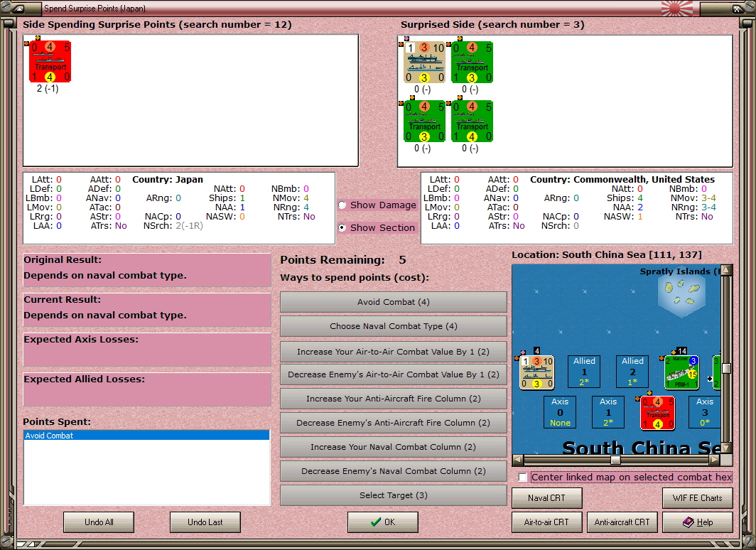Select the bottom-left green Transport counter

[425, 121]
